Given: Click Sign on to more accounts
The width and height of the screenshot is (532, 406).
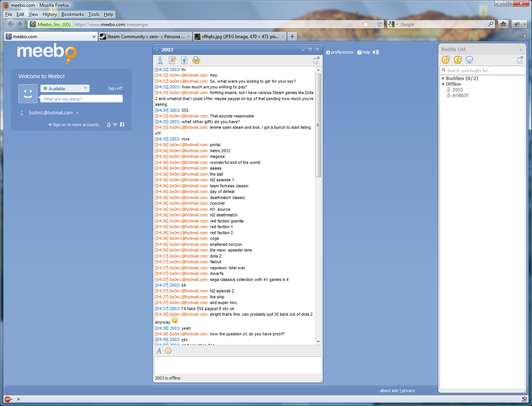Looking at the screenshot, I should coord(75,125).
